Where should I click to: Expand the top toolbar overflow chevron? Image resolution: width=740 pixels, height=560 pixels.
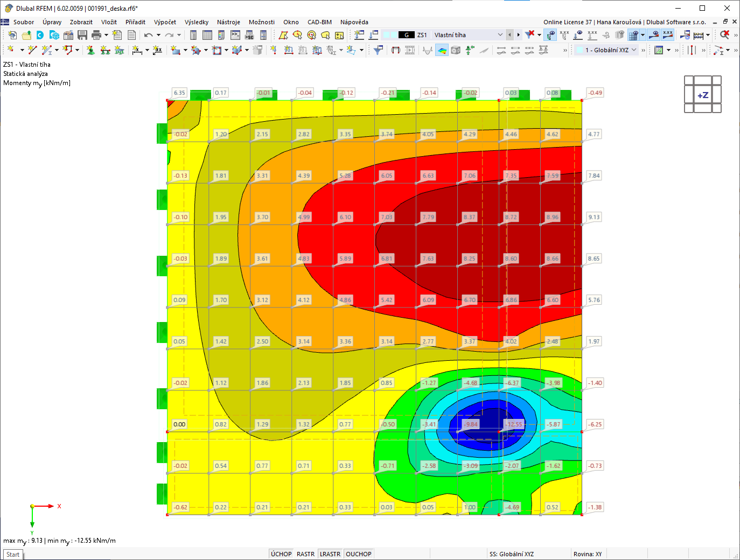[x=736, y=35]
